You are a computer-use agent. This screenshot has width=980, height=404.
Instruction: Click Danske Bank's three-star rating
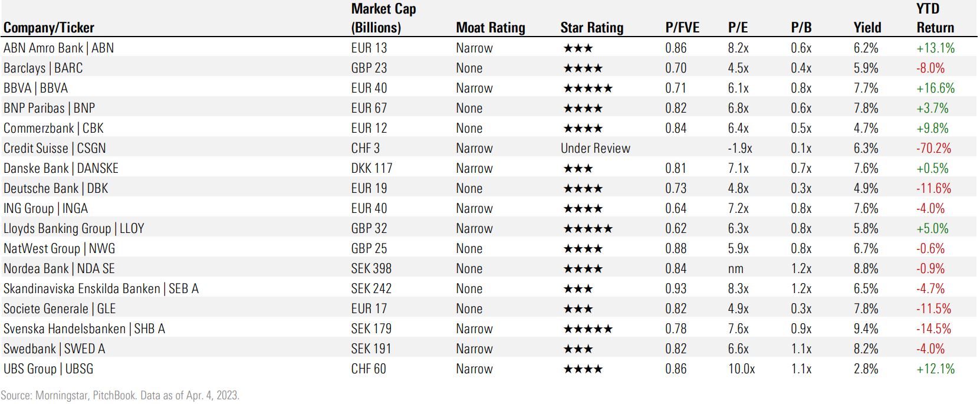tap(578, 169)
